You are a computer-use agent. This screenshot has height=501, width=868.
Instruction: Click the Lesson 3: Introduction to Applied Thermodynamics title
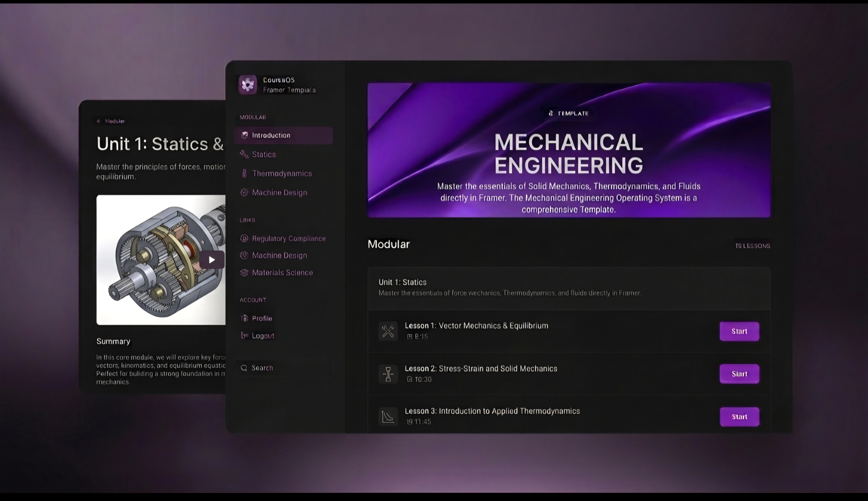[x=492, y=411]
